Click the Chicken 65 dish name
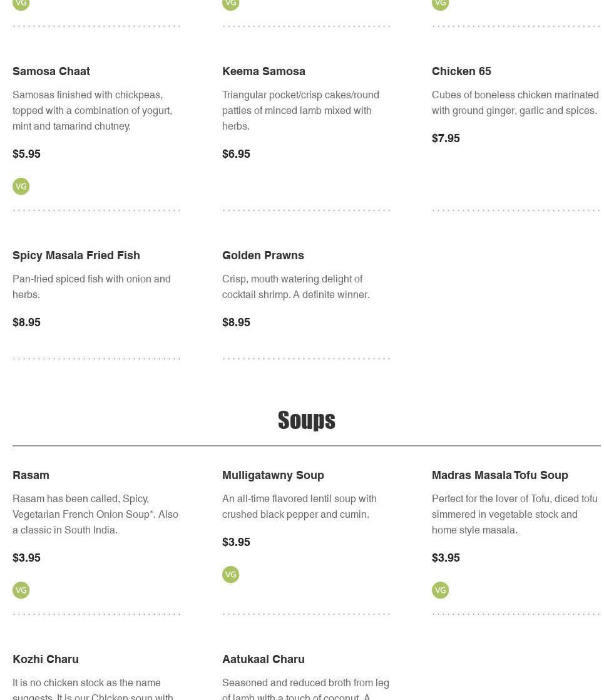Viewport: 604px width, 700px height. pos(461,71)
